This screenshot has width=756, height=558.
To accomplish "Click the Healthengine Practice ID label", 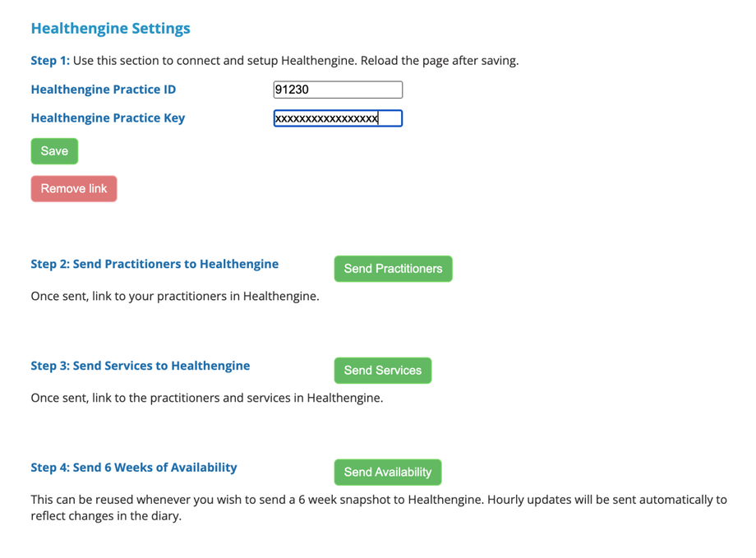I will [103, 90].
